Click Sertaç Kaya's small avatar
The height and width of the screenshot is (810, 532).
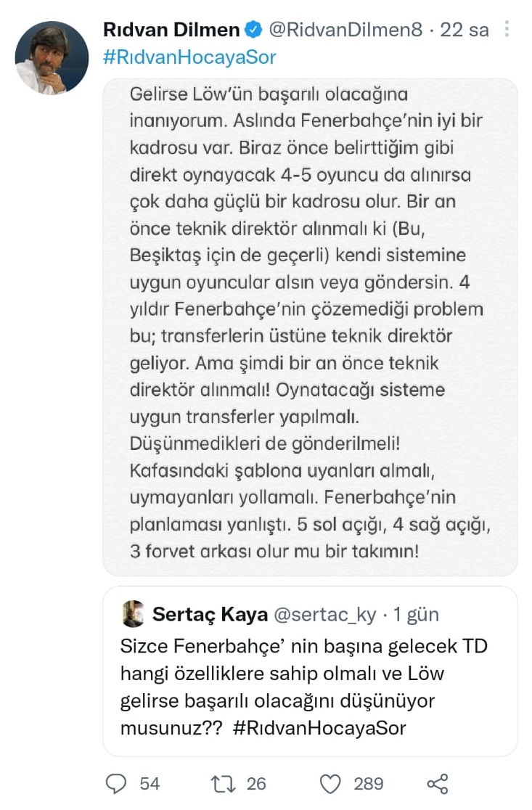pyautogui.click(x=133, y=614)
